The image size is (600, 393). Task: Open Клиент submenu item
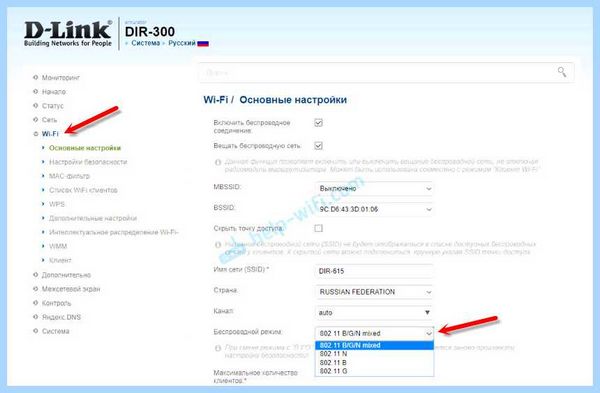(x=60, y=260)
